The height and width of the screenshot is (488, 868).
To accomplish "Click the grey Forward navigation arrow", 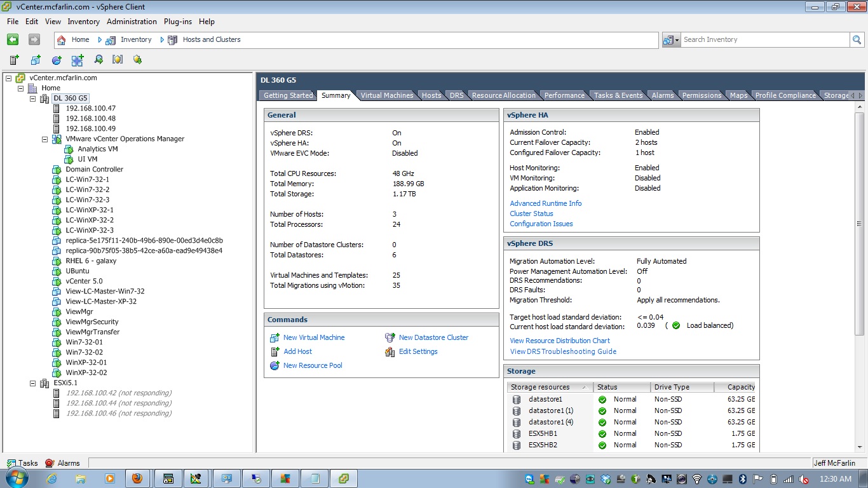I will pos(34,39).
